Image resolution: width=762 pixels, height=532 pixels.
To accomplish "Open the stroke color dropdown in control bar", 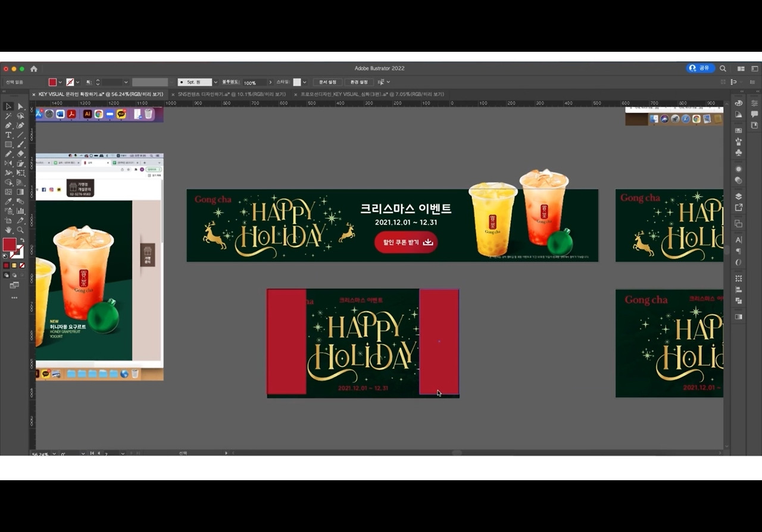I will (78, 82).
